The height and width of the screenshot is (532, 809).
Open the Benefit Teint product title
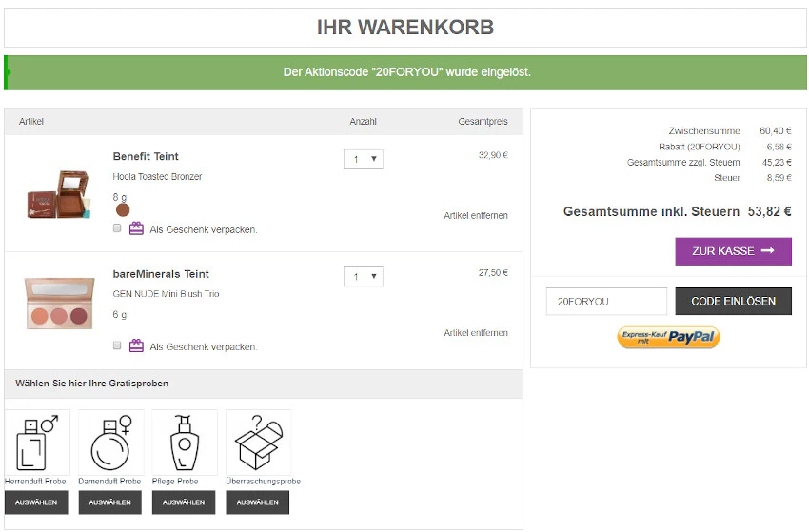point(146,156)
